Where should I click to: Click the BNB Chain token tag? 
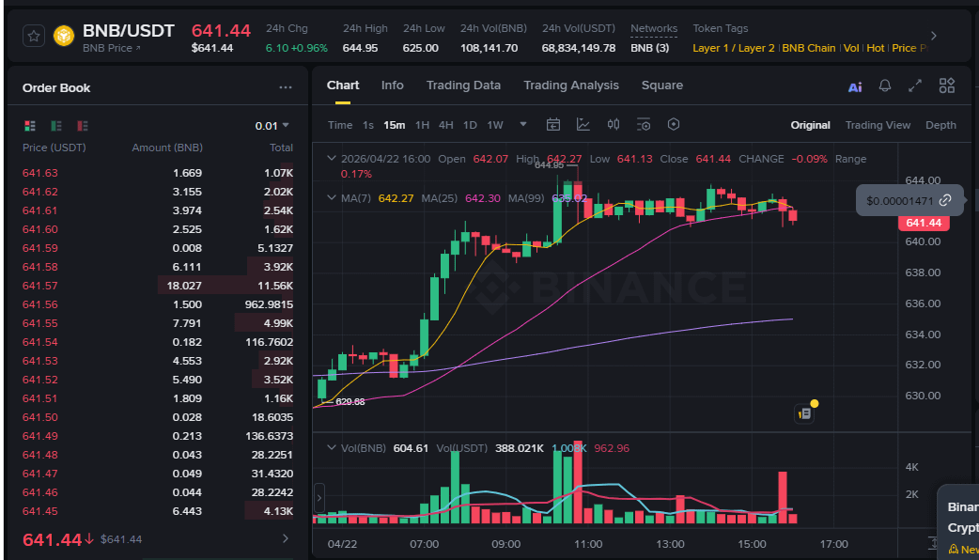pos(809,48)
